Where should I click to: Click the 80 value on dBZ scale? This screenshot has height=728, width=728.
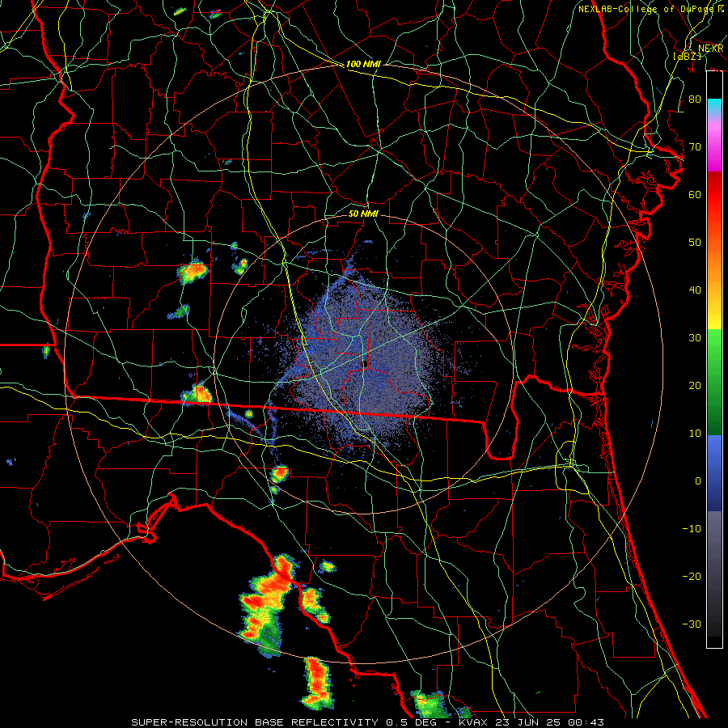(695, 99)
